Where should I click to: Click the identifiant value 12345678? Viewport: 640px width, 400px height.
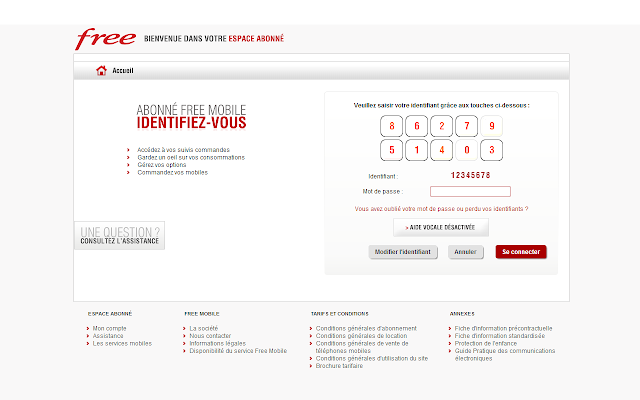click(x=470, y=175)
